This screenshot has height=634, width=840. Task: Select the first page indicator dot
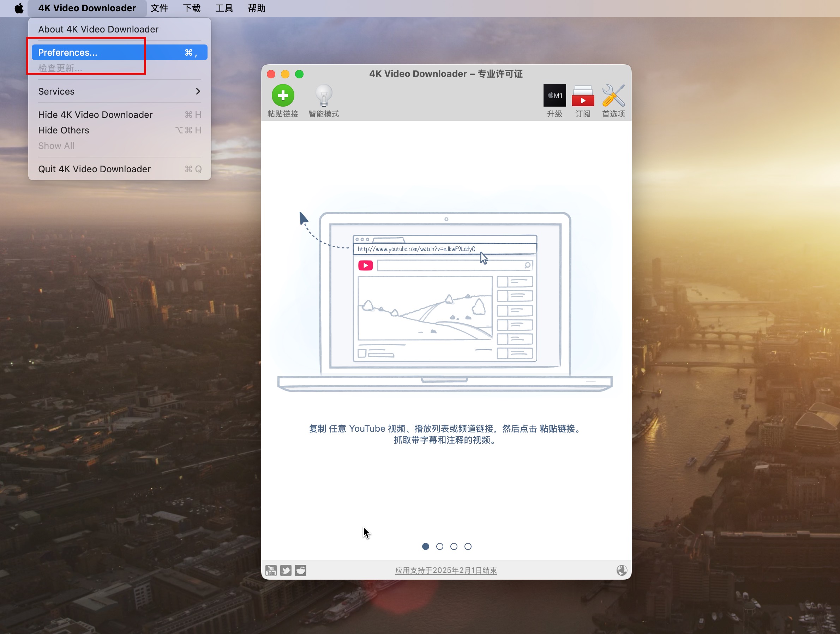coord(425,546)
